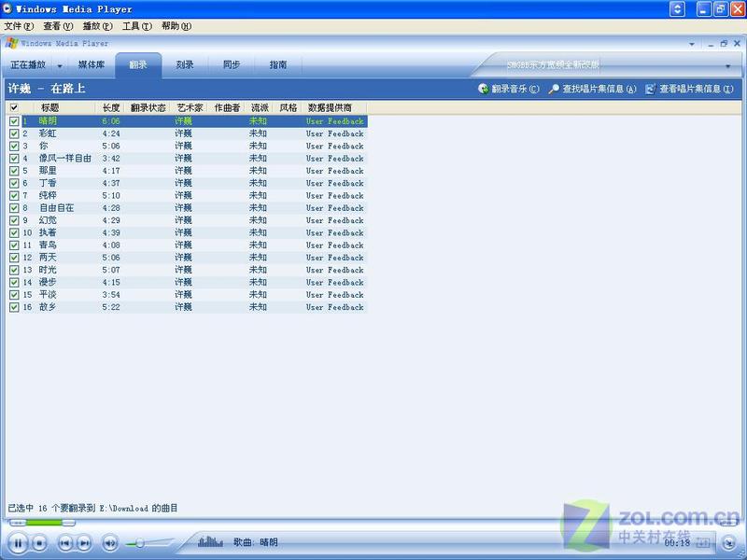Viewport: 747px width, 560px height.
Task: Sort by the 标题 column header
Action: tap(64, 107)
